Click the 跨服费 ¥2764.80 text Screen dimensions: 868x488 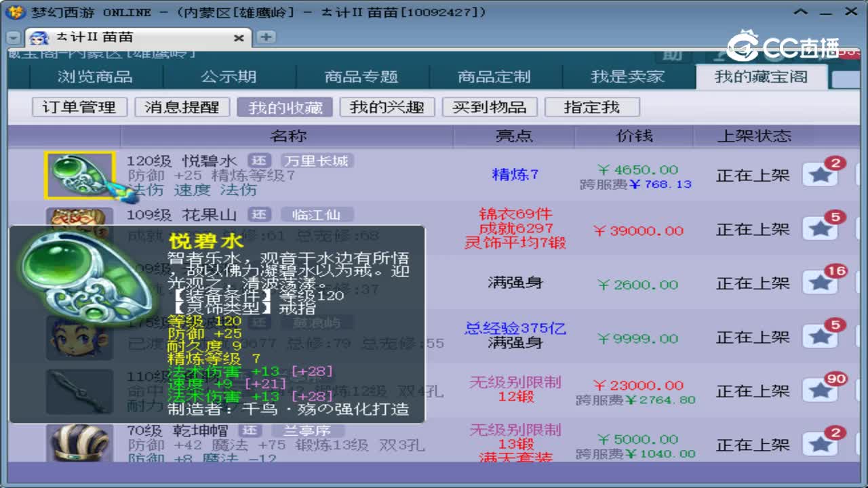pos(635,400)
